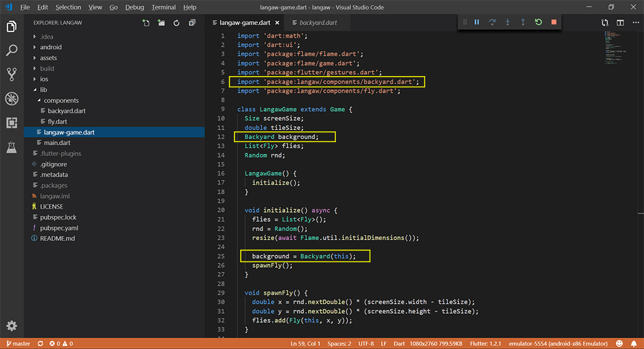
Task: Toggle the split editor layout
Action: (x=620, y=23)
